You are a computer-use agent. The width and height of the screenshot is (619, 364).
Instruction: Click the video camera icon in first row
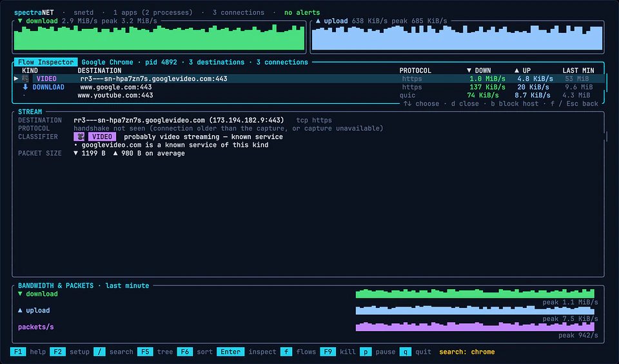(x=25, y=79)
